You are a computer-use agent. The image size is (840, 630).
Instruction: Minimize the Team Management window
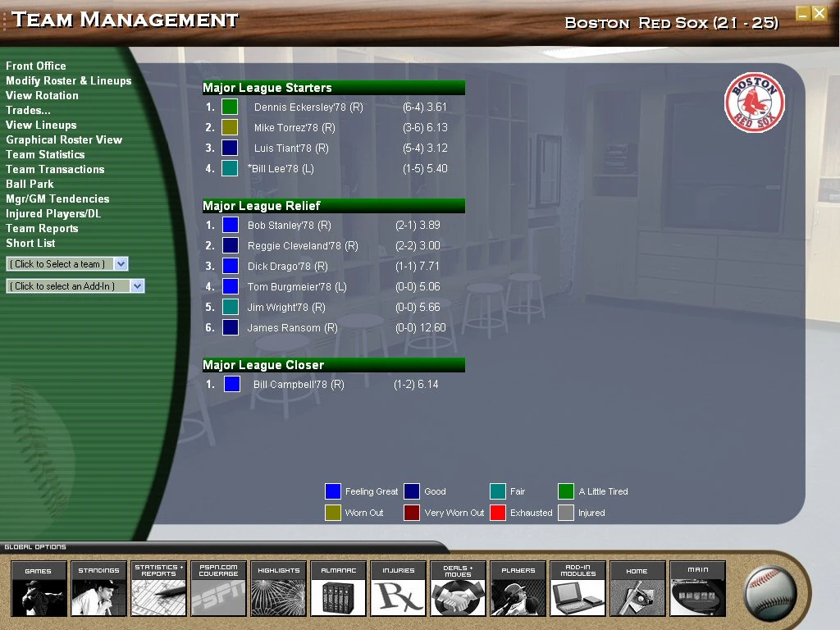[802, 13]
